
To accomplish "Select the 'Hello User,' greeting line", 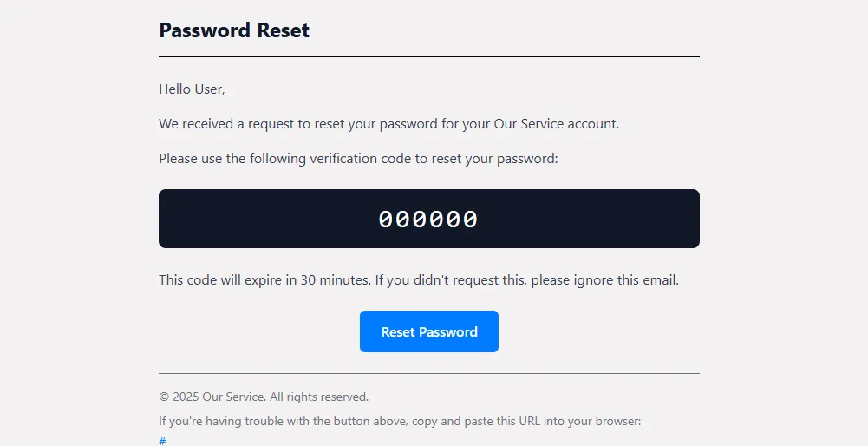I will [192, 89].
